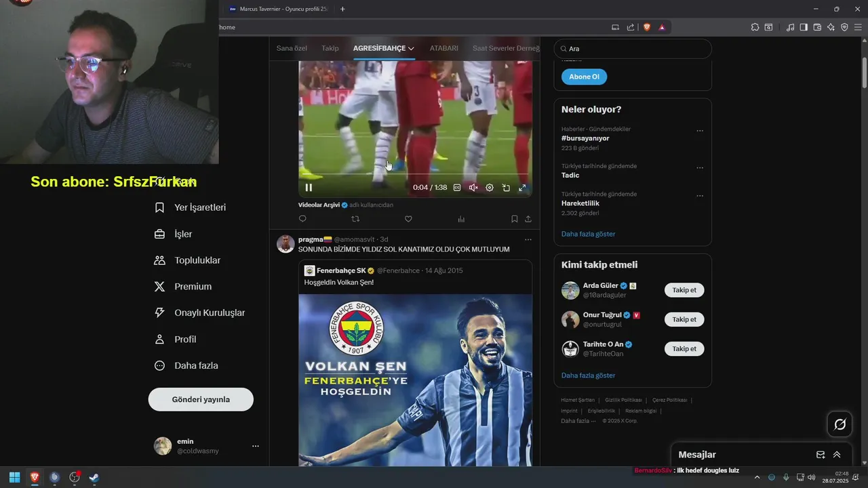Open options for Hareketlilik trend
This screenshot has width=868, height=488.
click(700, 196)
